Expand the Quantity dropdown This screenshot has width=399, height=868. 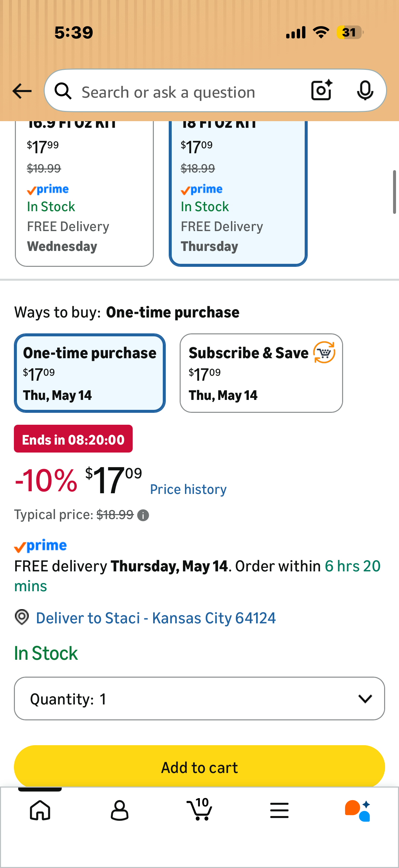(199, 699)
